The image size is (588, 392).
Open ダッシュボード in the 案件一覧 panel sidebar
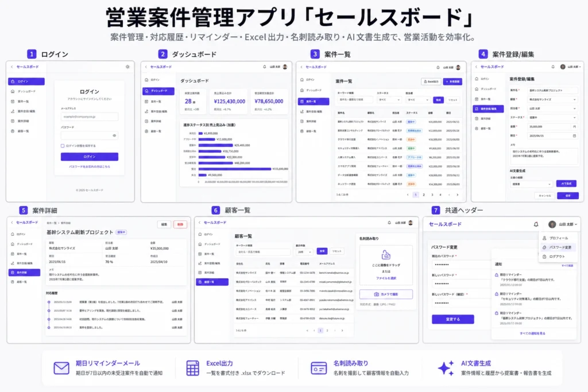tap(314, 90)
